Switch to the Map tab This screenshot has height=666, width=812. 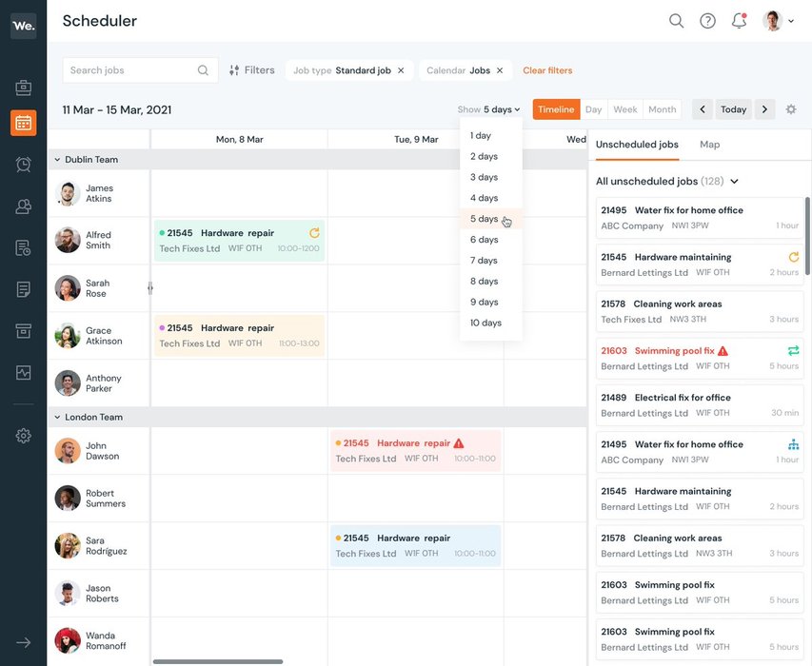[x=709, y=145]
